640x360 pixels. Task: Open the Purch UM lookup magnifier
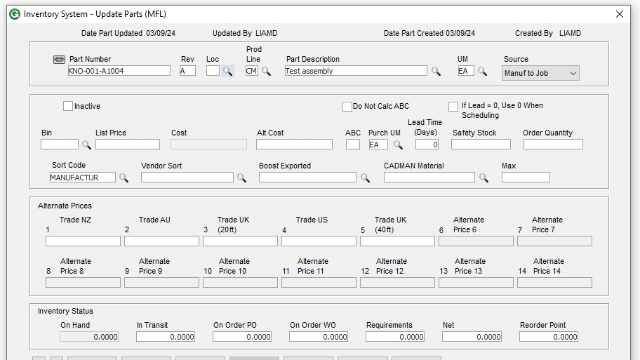[x=398, y=144]
